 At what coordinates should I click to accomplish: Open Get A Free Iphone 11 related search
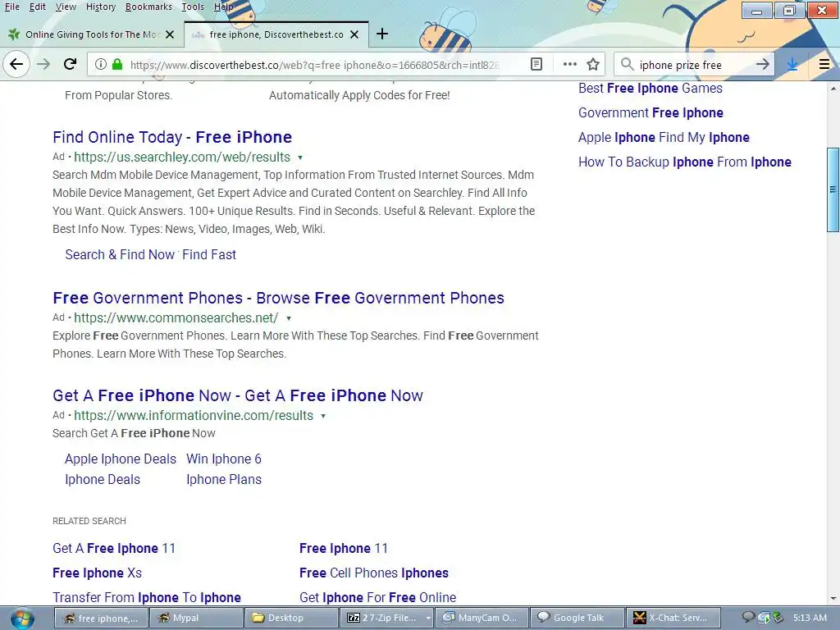tap(113, 549)
